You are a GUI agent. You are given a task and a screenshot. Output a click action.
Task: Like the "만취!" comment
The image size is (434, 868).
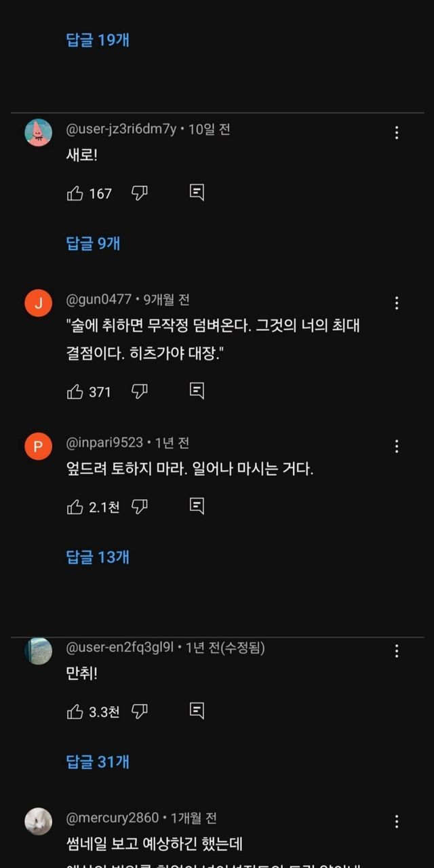pos(75,712)
